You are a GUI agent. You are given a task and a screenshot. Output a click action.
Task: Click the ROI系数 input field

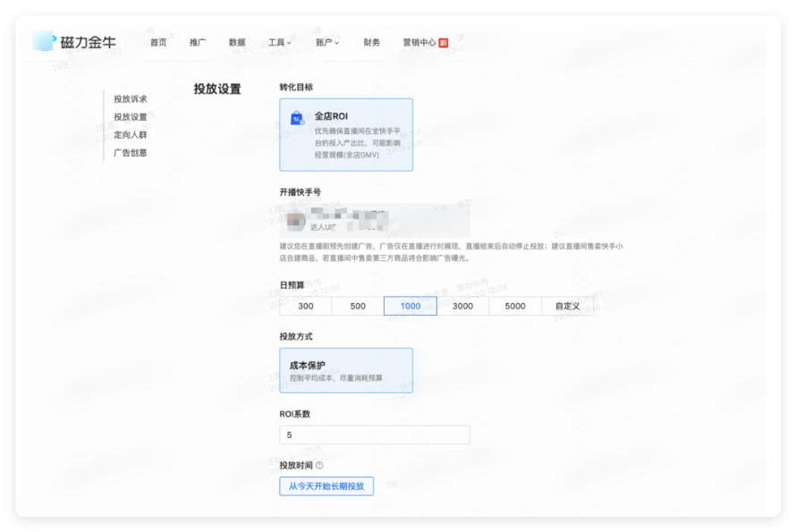374,435
